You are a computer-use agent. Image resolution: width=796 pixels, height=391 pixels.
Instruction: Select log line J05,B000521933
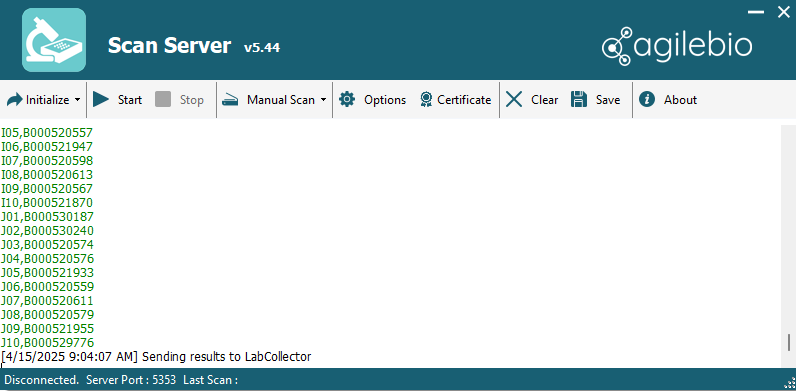pos(47,273)
